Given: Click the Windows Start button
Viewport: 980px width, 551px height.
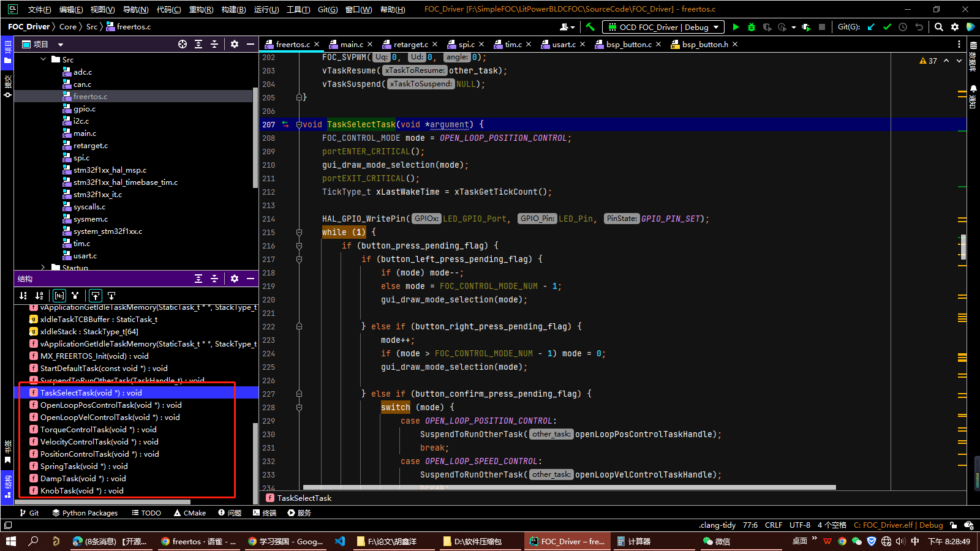Looking at the screenshot, I should [x=10, y=541].
